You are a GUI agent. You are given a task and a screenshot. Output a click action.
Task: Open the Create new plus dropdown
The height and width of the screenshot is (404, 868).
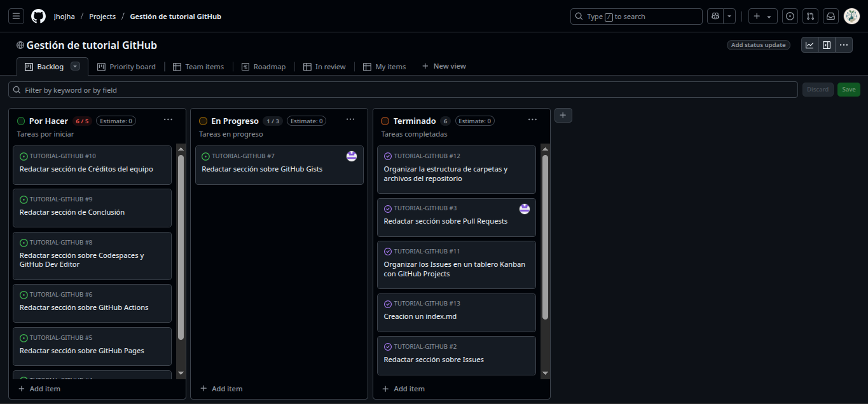762,17
